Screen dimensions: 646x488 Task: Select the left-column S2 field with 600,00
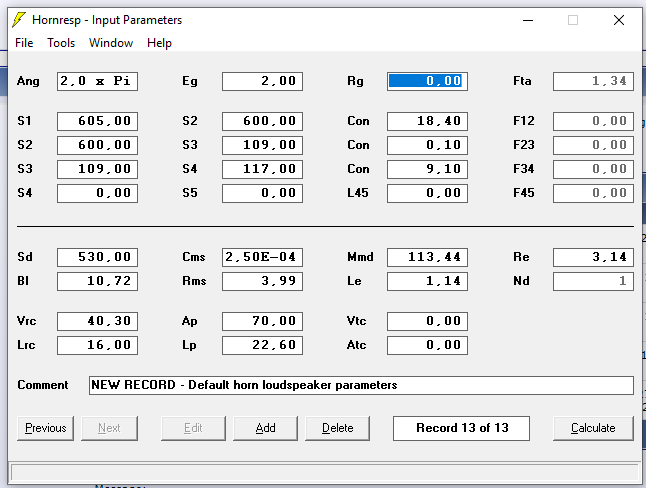click(97, 145)
